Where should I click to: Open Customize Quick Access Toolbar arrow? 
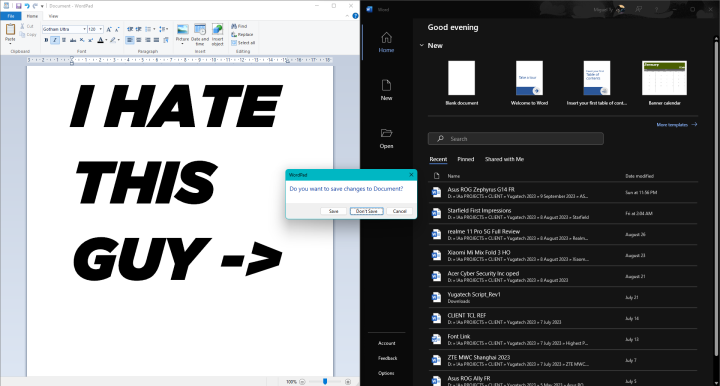[x=42, y=6]
